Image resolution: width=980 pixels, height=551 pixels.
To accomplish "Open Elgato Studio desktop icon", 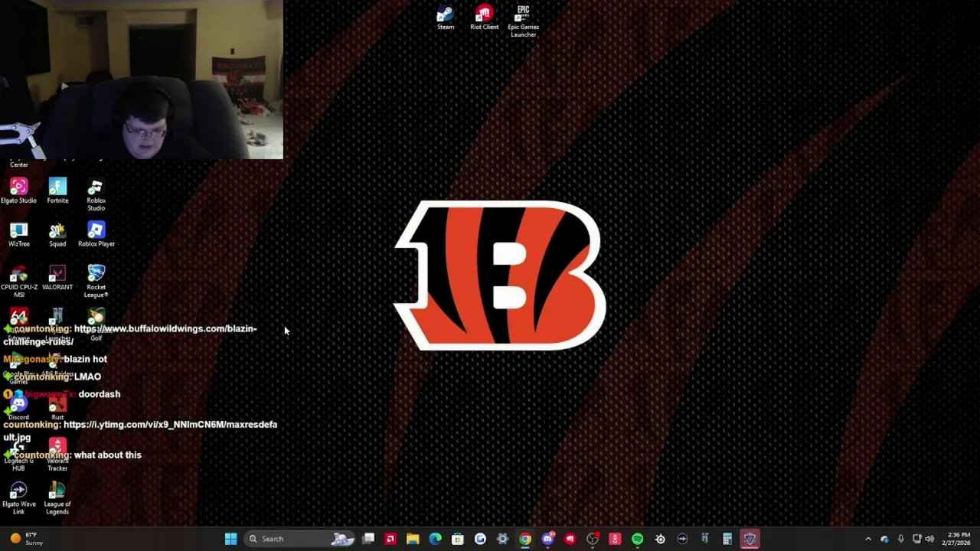I will point(18,191).
